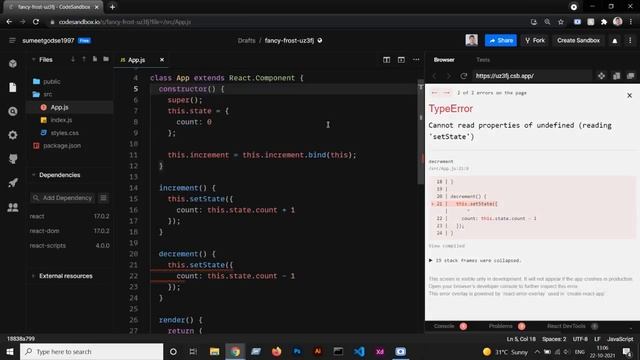Open the Configuration gear sidebar icon

[13, 135]
